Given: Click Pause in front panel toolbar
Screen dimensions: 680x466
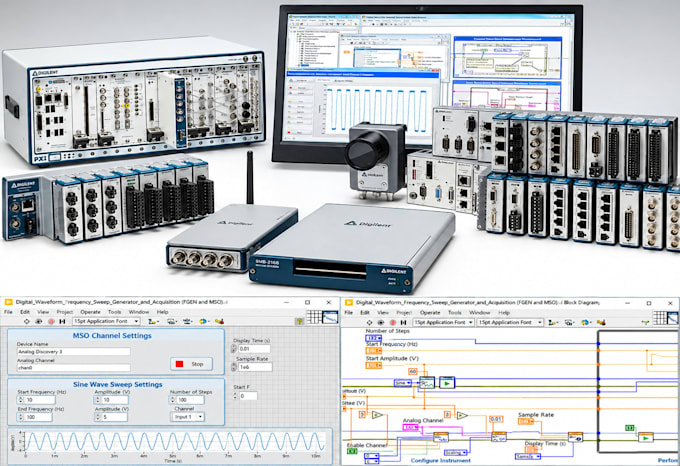Looking at the screenshot, I should 62,322.
